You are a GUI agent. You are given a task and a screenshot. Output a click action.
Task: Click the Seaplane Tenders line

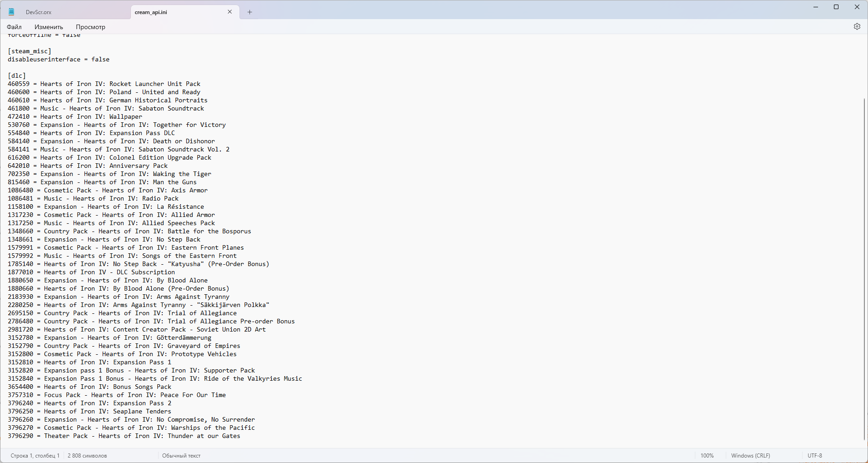tap(90, 412)
